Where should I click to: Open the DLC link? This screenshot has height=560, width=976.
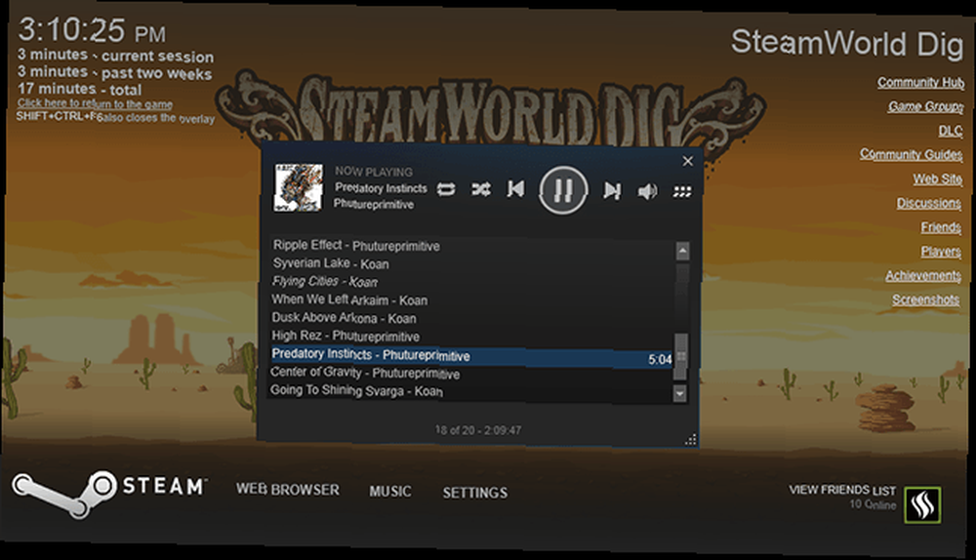click(x=951, y=131)
